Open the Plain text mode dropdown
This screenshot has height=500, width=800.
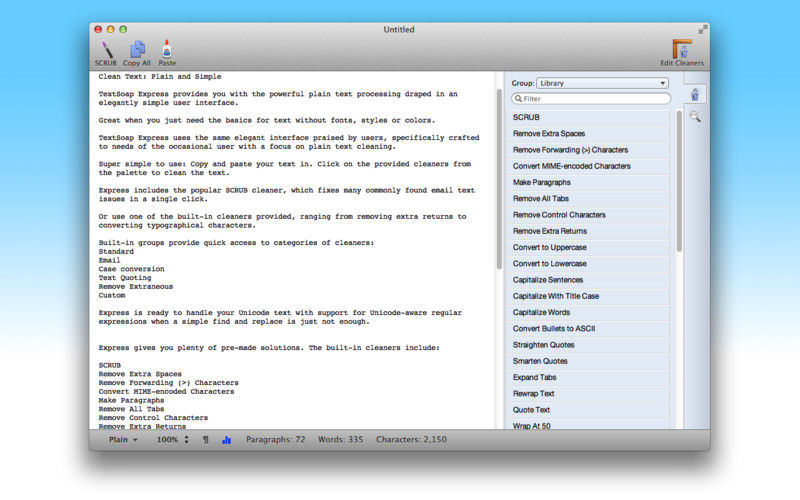pyautogui.click(x=123, y=439)
